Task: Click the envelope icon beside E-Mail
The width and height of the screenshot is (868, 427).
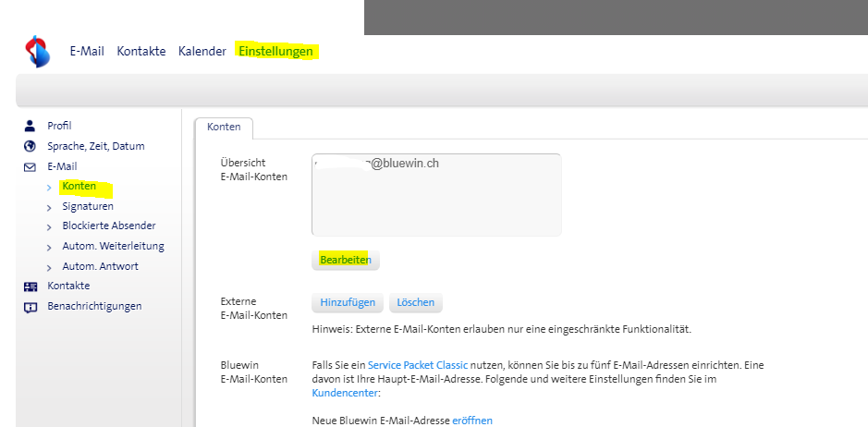Action: coord(30,166)
